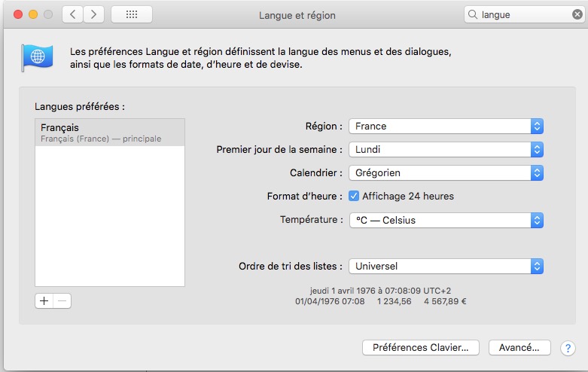Open the Région dropdown
Screen dimensions: 588x372
point(445,126)
